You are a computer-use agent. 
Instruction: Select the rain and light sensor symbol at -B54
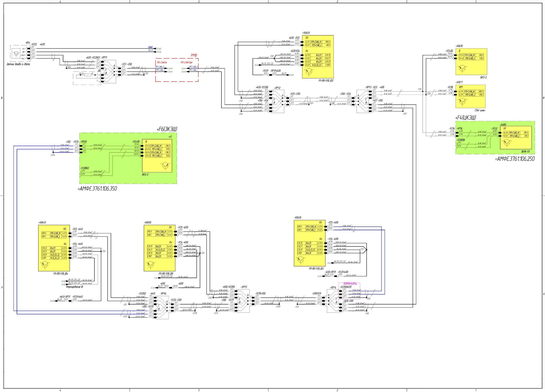16,53
